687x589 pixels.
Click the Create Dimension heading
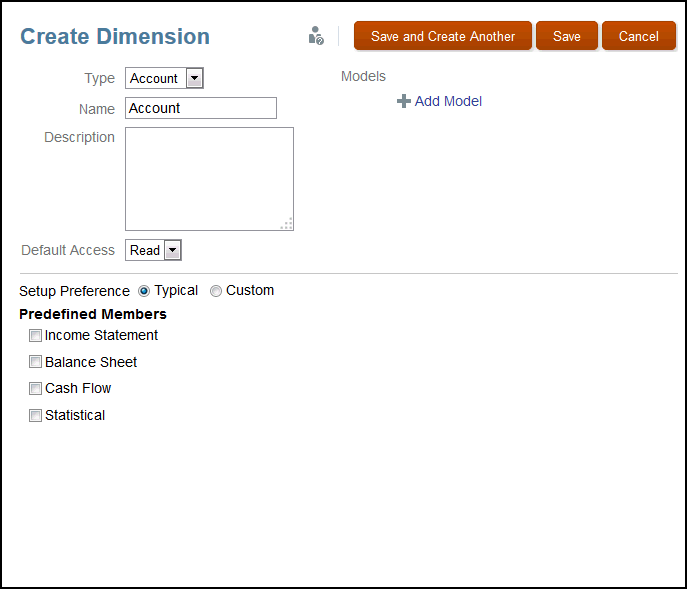[x=115, y=36]
